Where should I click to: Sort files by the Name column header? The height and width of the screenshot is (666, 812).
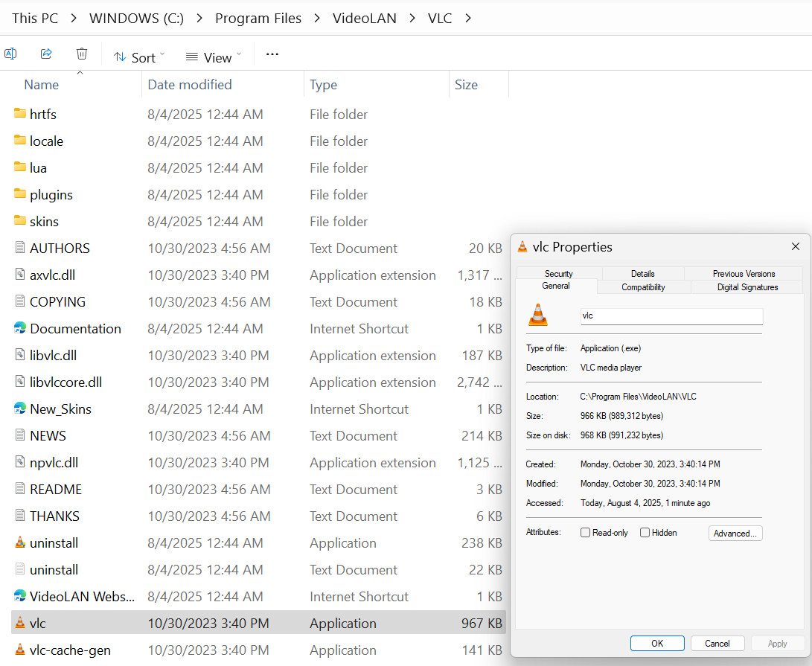coord(42,85)
